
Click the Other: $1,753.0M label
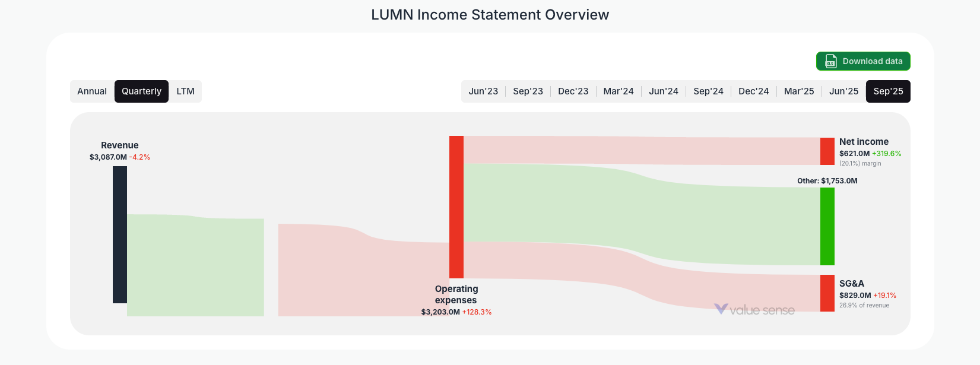click(827, 181)
